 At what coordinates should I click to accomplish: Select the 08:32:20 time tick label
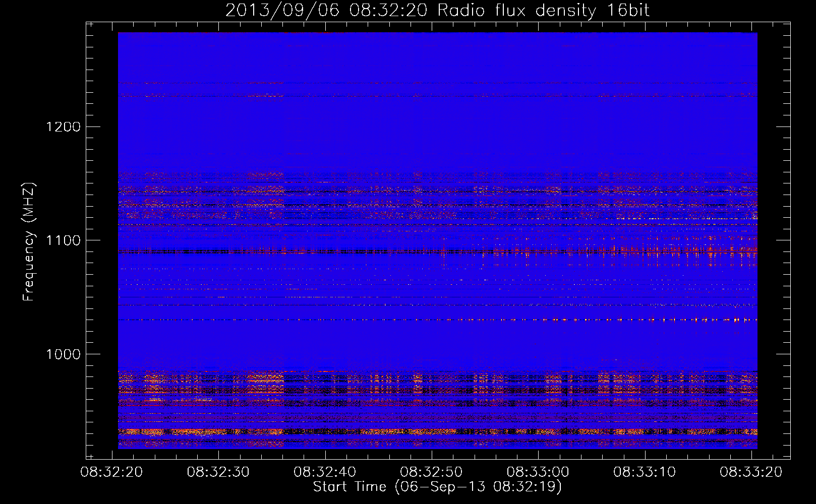112,472
